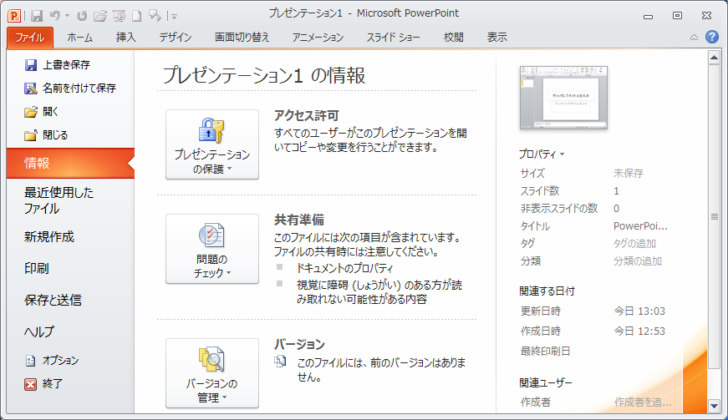
Task: Open Customize Quick Access Toolbar dropdown
Action: pos(175,17)
